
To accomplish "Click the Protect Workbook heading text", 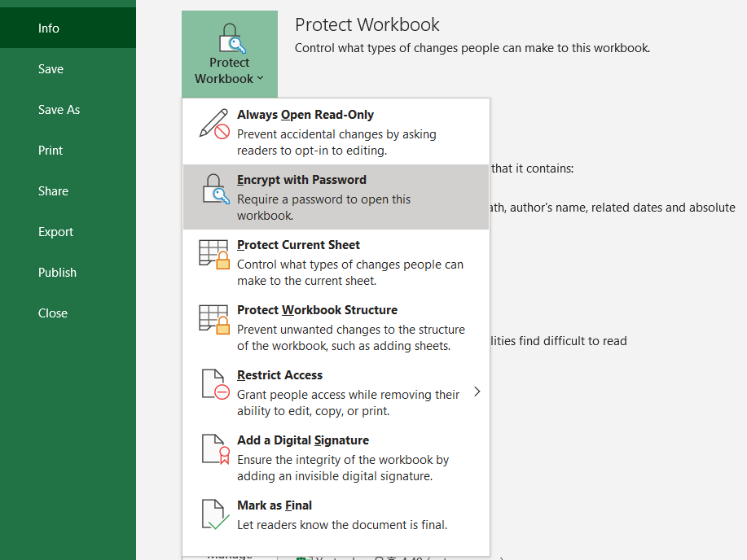I will click(367, 24).
